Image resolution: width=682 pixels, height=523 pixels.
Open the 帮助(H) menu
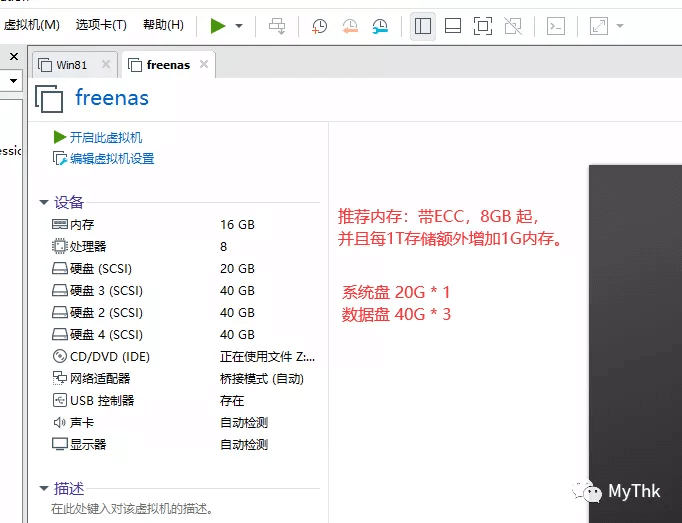pos(163,25)
